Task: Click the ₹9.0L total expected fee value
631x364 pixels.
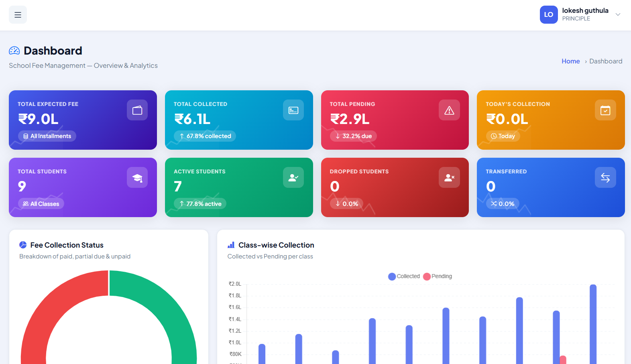Action: (38, 119)
